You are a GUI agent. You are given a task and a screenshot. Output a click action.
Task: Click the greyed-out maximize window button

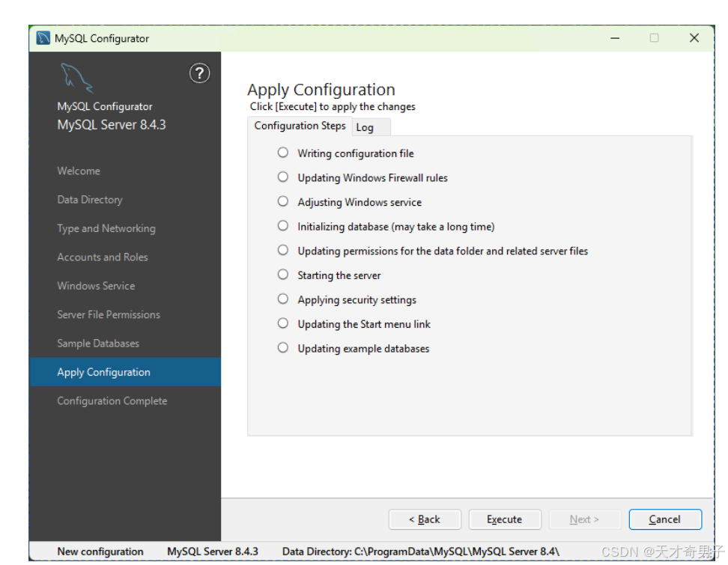(654, 38)
